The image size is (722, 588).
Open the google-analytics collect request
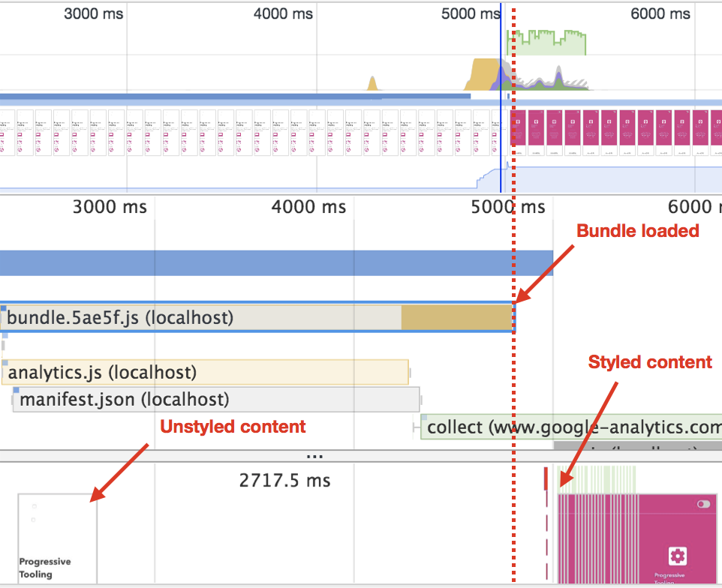coord(570,427)
